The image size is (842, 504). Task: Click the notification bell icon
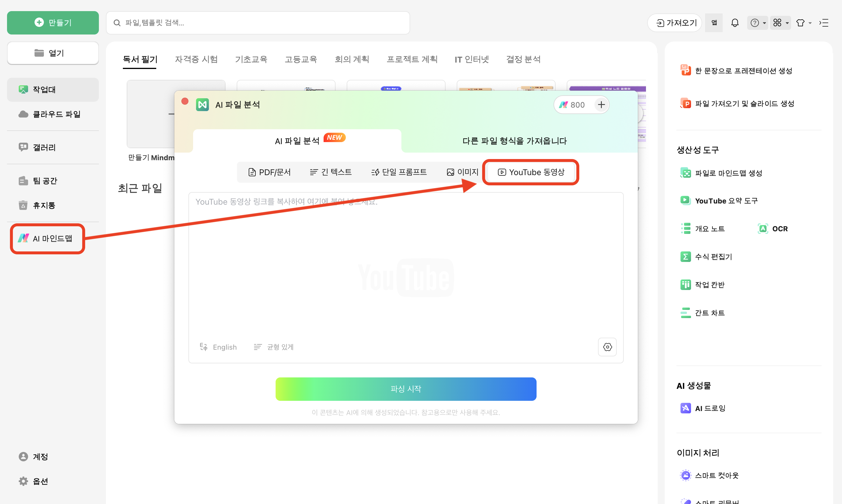(735, 23)
